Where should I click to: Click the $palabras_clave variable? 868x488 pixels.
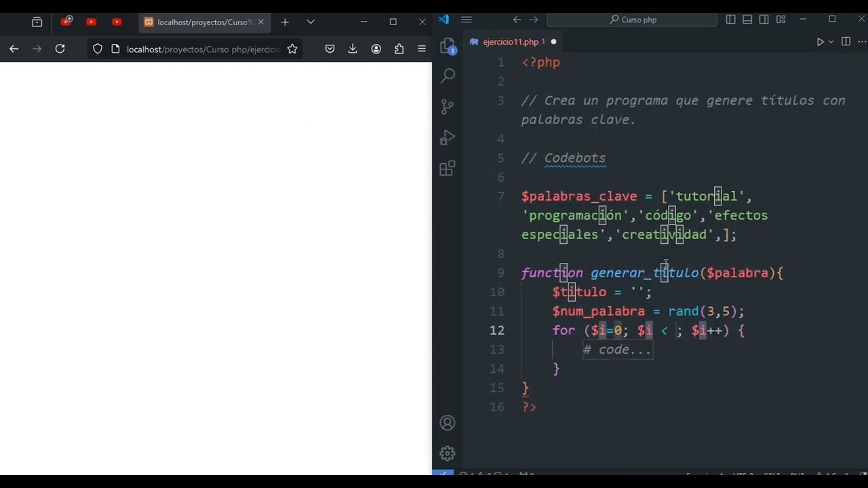click(x=579, y=197)
